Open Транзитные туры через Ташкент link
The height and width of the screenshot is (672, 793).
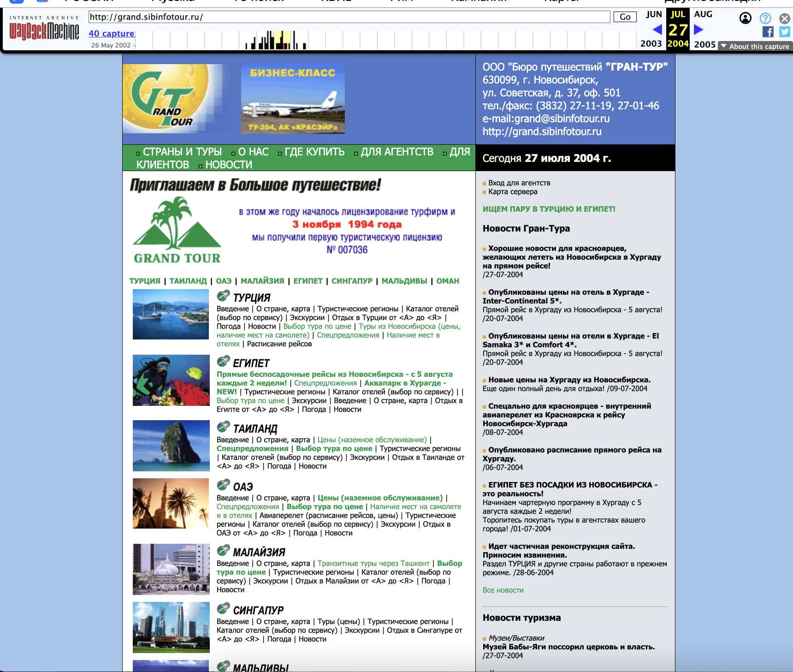[373, 563]
